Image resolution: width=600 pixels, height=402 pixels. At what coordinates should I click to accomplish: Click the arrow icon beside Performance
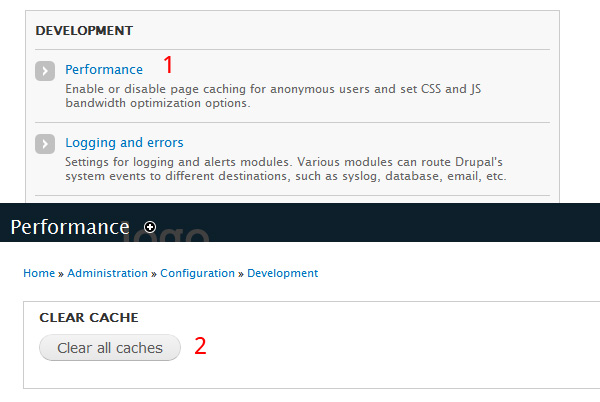pyautogui.click(x=45, y=71)
